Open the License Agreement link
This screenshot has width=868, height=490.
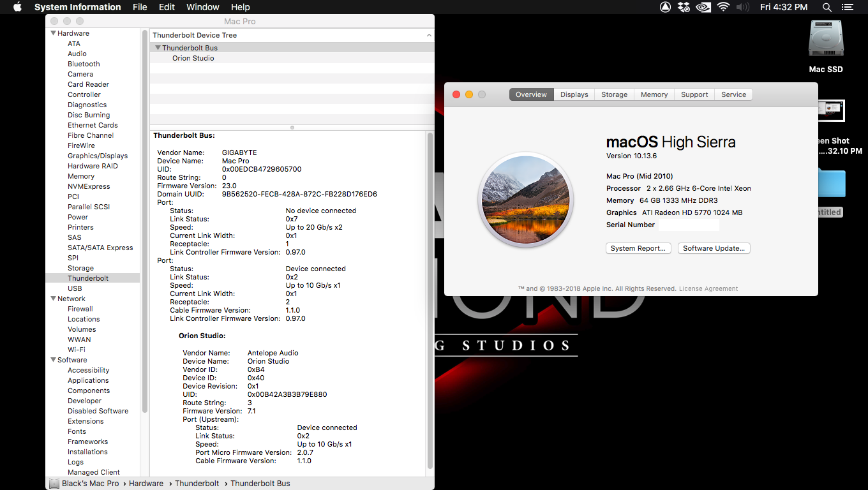coord(708,288)
